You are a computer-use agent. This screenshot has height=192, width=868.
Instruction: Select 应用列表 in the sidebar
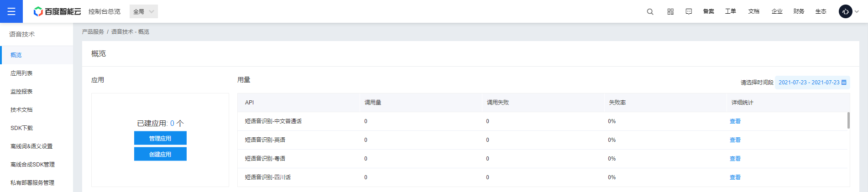point(37,73)
